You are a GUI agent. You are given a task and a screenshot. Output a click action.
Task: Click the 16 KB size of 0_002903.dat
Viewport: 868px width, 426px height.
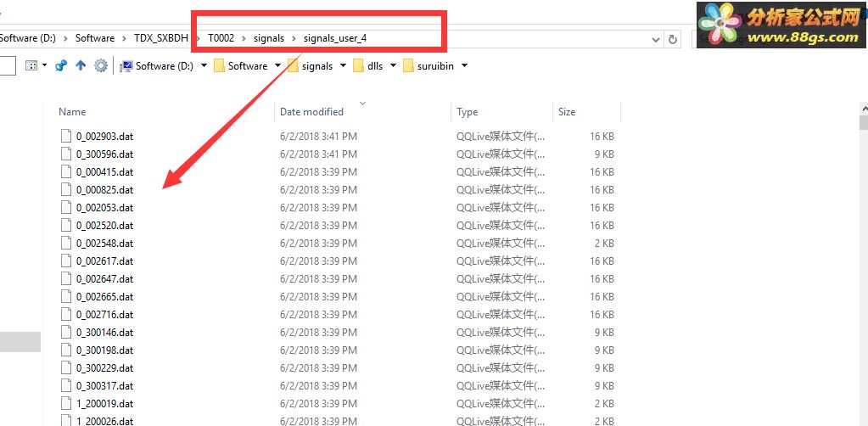602,137
